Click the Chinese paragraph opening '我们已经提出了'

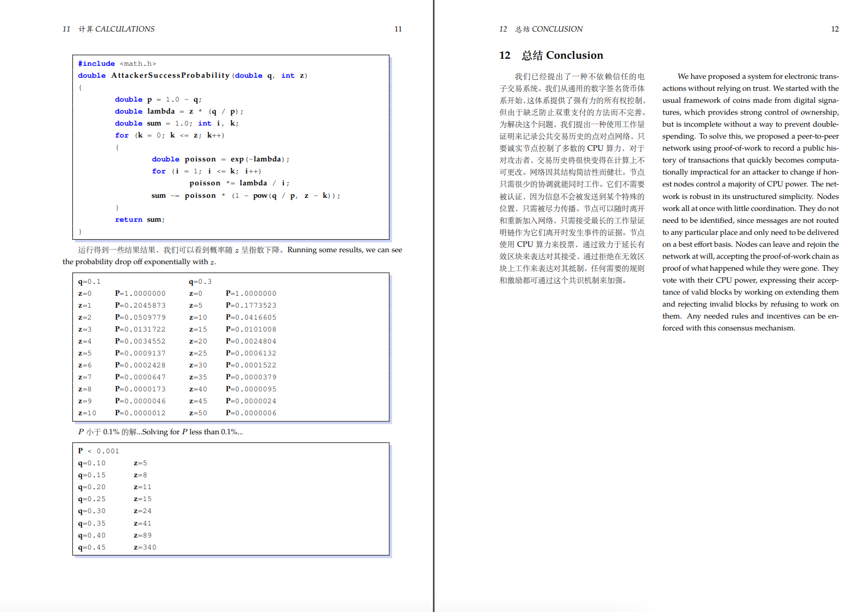click(542, 77)
